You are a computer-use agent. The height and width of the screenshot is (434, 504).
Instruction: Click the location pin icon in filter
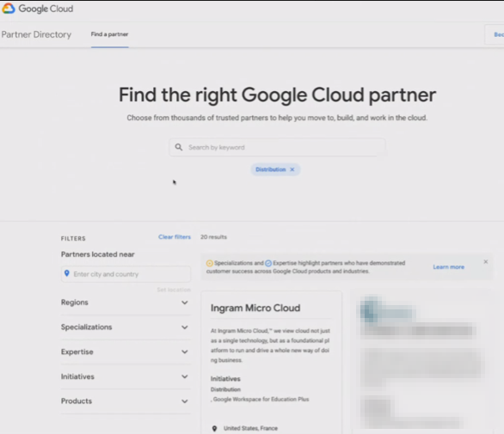coord(67,273)
